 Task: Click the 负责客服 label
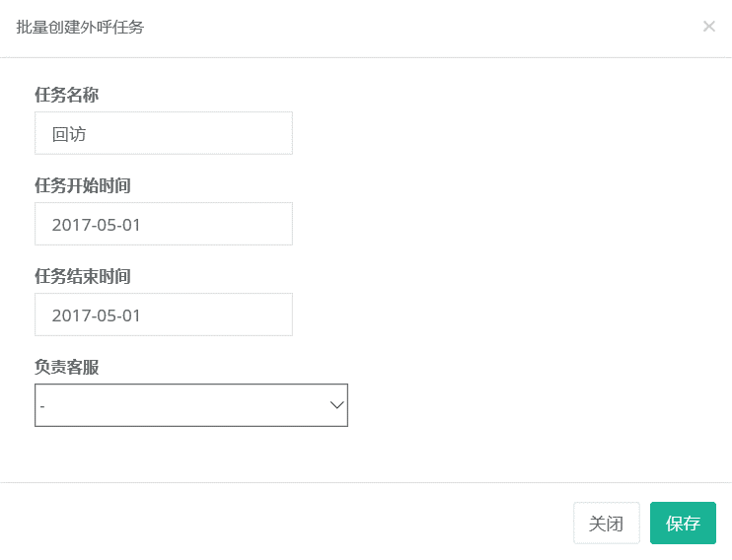coord(66,367)
